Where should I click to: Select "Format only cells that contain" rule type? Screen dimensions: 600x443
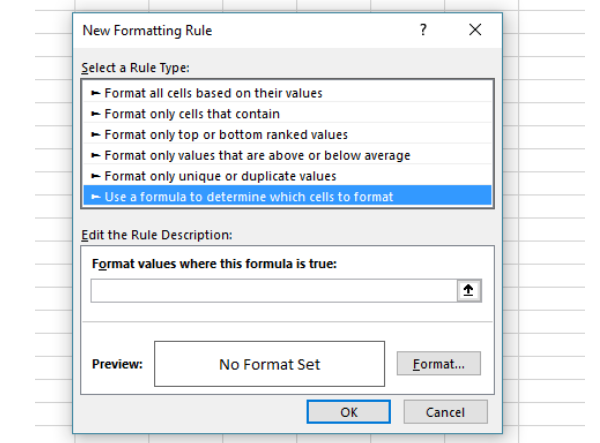click(x=287, y=114)
